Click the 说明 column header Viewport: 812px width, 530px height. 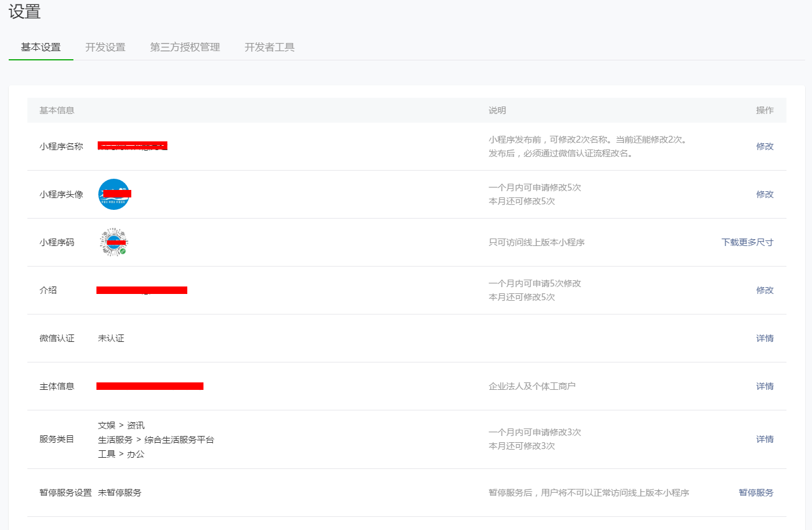[497, 110]
